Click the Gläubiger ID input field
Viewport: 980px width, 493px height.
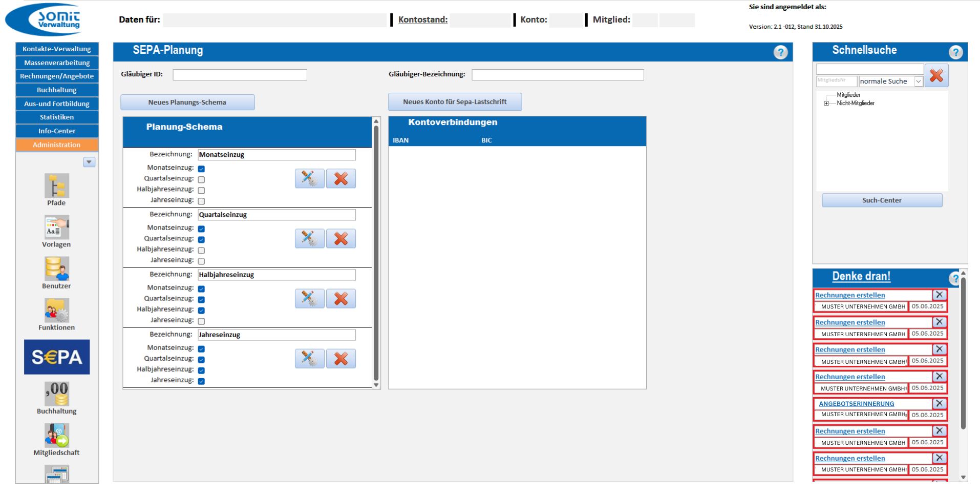(x=240, y=75)
